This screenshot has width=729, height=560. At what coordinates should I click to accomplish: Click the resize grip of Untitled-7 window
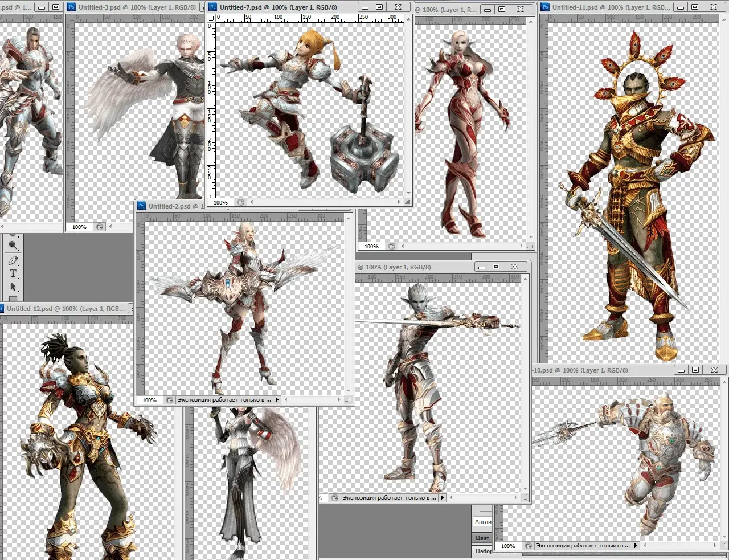408,202
